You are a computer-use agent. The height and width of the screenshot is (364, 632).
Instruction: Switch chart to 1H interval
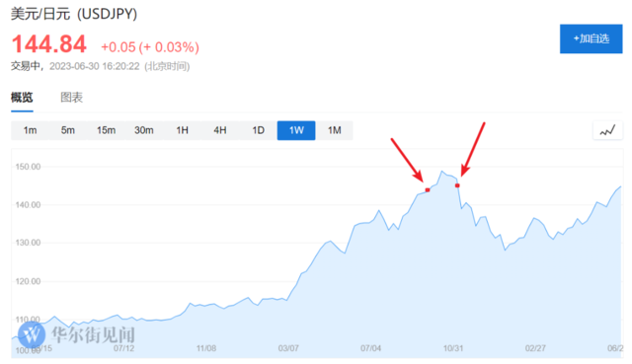pyautogui.click(x=182, y=130)
